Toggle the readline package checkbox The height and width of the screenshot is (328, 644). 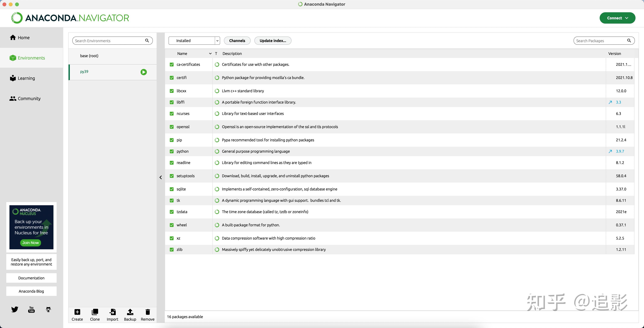coord(172,163)
